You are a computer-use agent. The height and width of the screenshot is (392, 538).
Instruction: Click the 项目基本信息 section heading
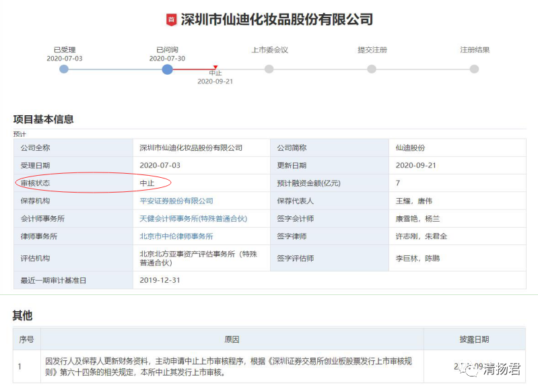tap(43, 119)
